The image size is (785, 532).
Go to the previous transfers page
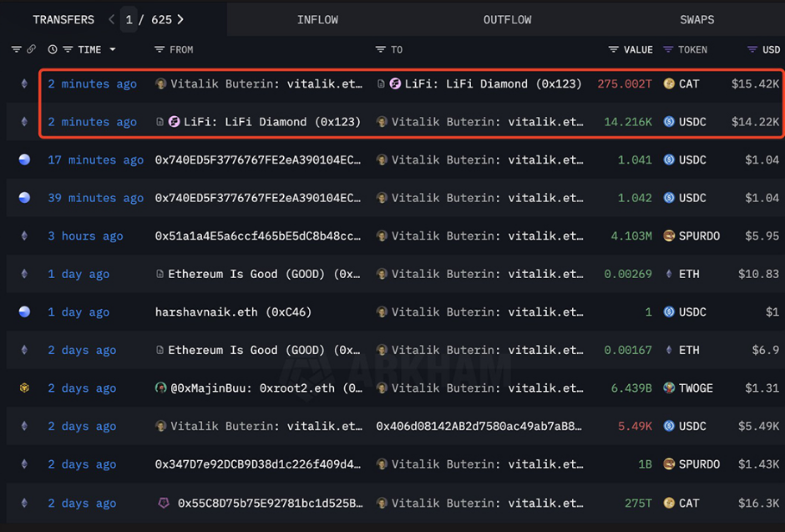(x=112, y=19)
